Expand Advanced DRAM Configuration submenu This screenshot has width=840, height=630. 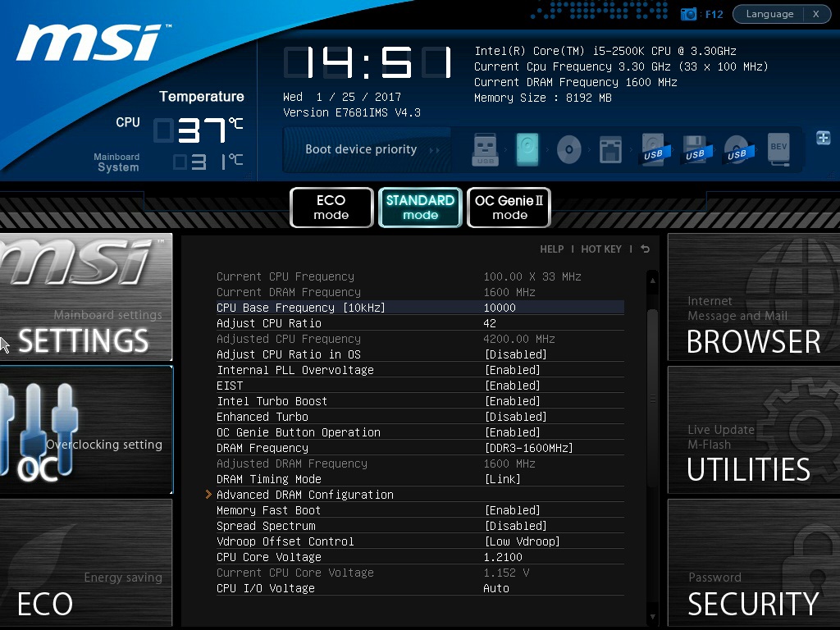[x=305, y=495]
